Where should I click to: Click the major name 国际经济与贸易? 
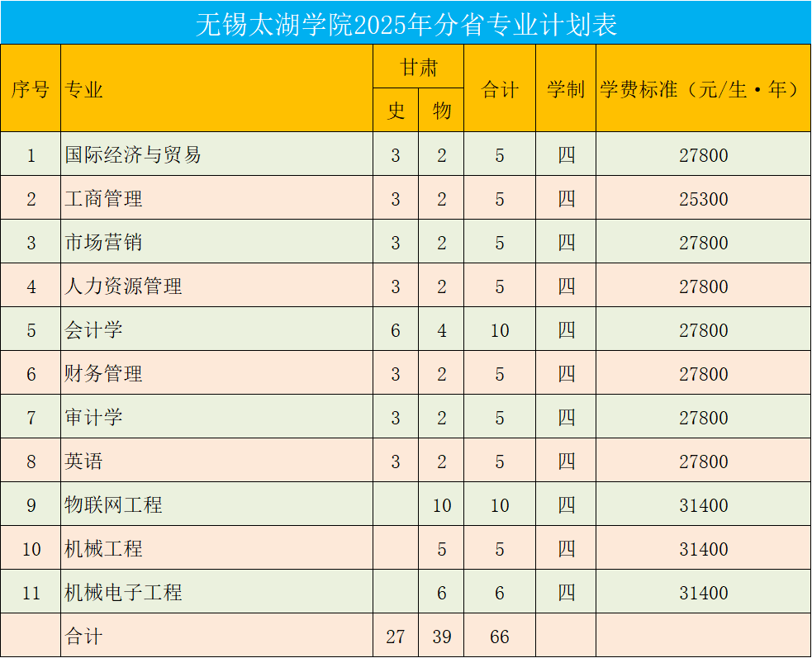pyautogui.click(x=132, y=154)
